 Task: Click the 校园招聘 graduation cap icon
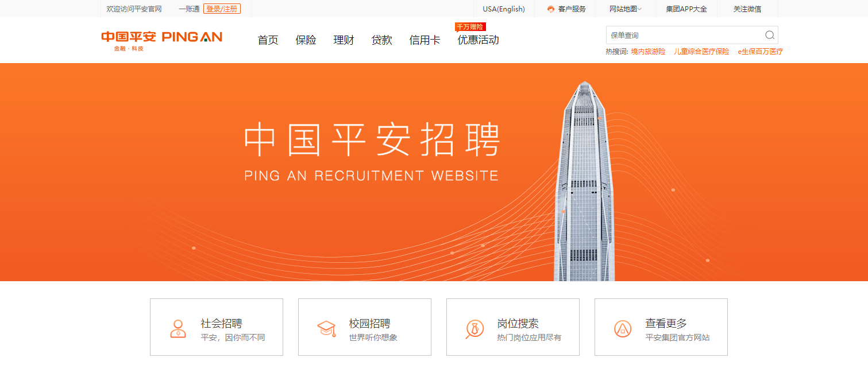326,328
